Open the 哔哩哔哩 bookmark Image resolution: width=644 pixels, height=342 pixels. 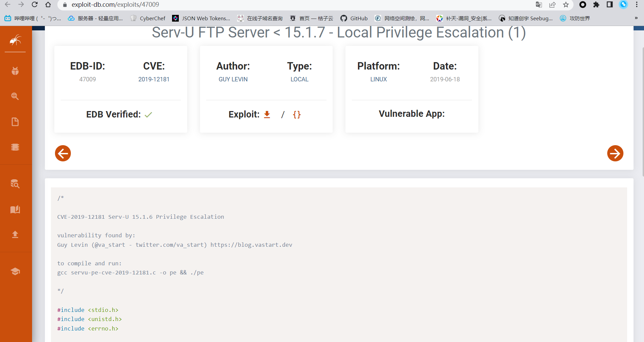pyautogui.click(x=33, y=18)
